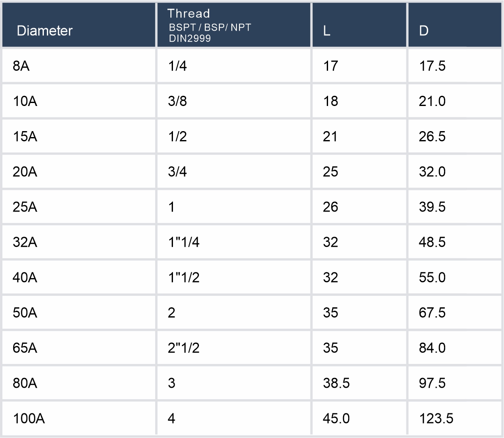Click the Diameter column header
This screenshot has height=438, width=504.
(x=45, y=31)
